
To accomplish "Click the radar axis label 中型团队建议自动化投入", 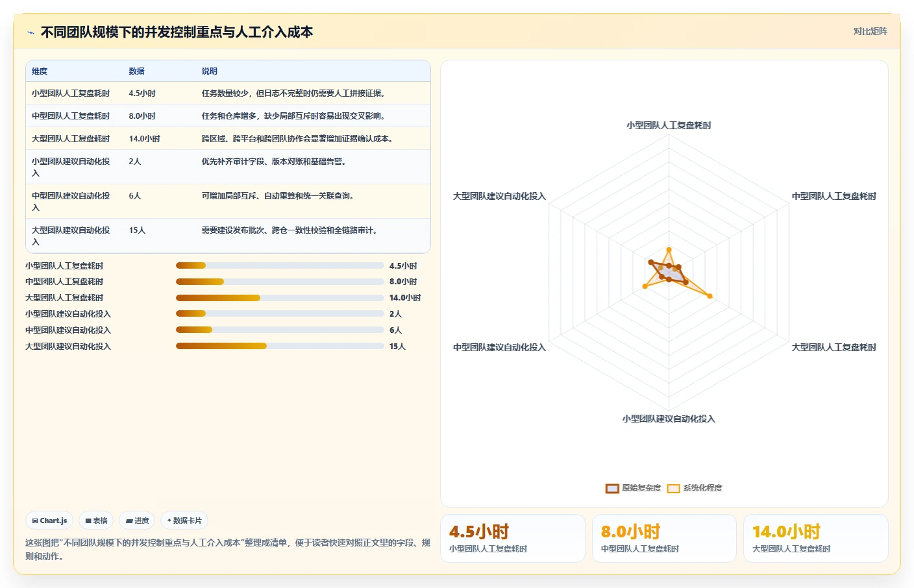I will [499, 347].
